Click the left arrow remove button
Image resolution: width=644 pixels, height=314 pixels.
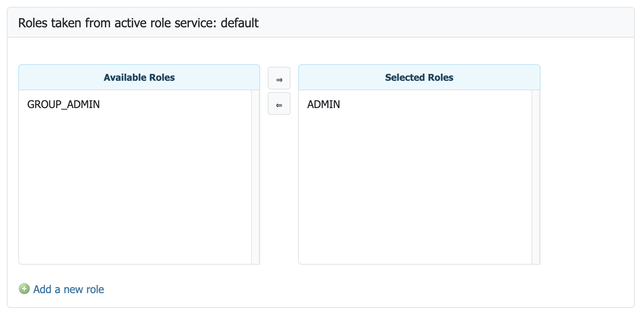pos(279,104)
